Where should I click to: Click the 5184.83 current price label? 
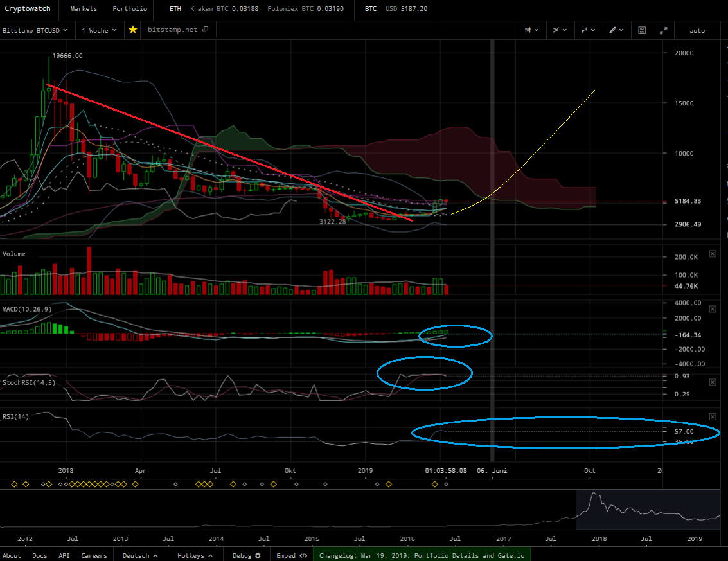pos(688,201)
